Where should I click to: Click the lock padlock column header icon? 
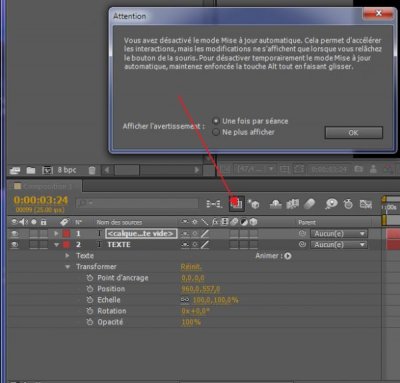pos(43,222)
